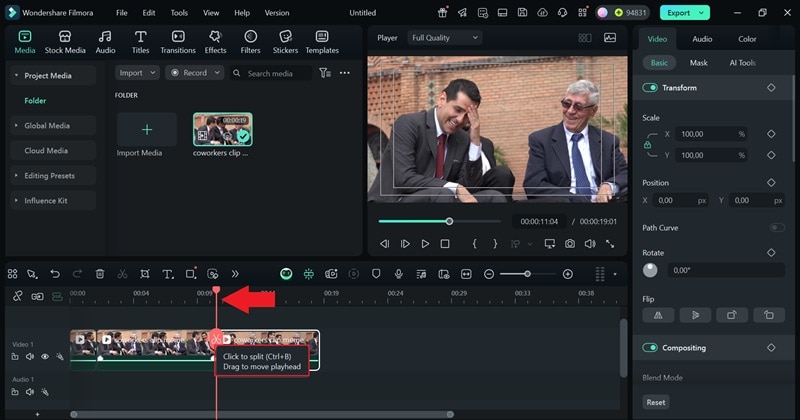Expand more timeline tools chevron
This screenshot has width=800, height=420.
(x=235, y=274)
